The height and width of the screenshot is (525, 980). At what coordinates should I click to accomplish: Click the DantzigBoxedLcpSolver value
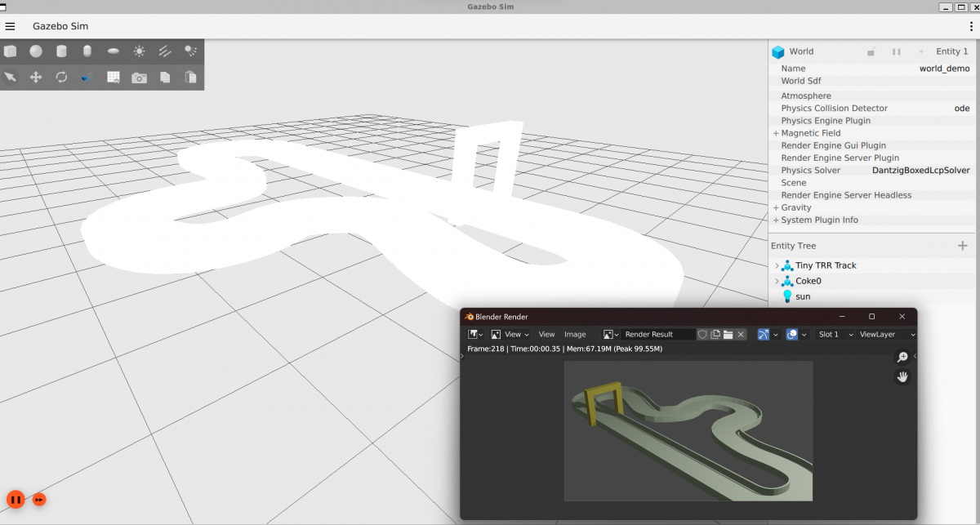(x=921, y=171)
